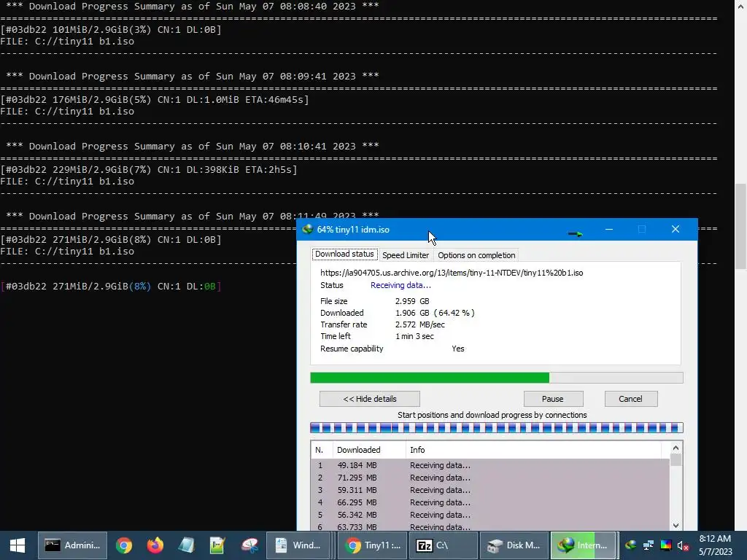Viewport: 747px width, 560px height.
Task: Select connection row 1 with 49.184 MB
Action: 489,465
